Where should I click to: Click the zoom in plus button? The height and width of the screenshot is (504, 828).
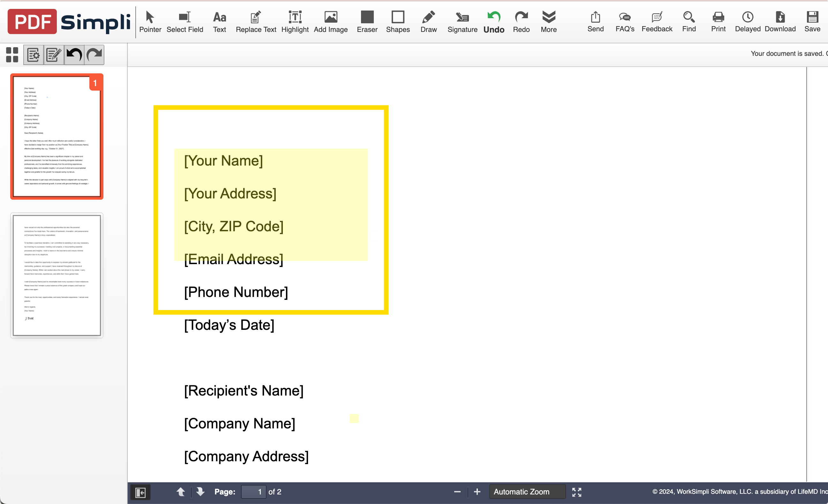477,492
